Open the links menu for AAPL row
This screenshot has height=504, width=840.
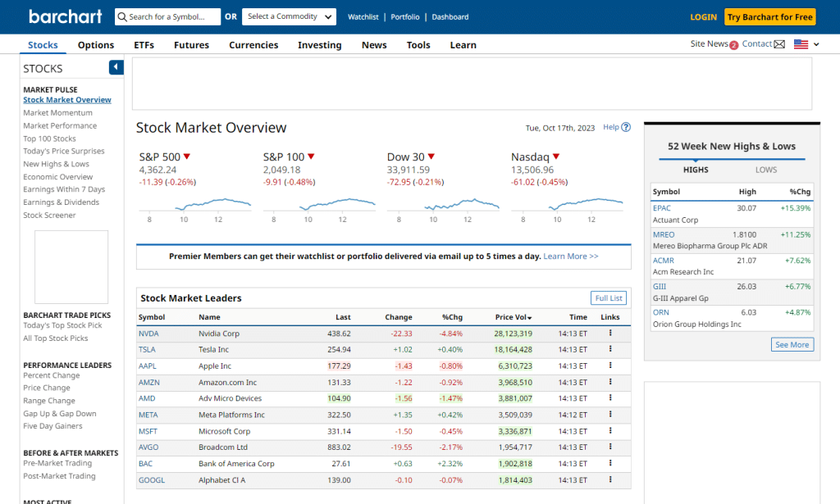pyautogui.click(x=609, y=366)
